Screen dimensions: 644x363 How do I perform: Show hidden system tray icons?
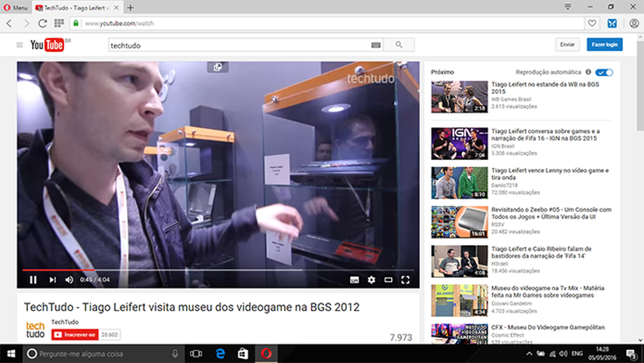coord(529,353)
